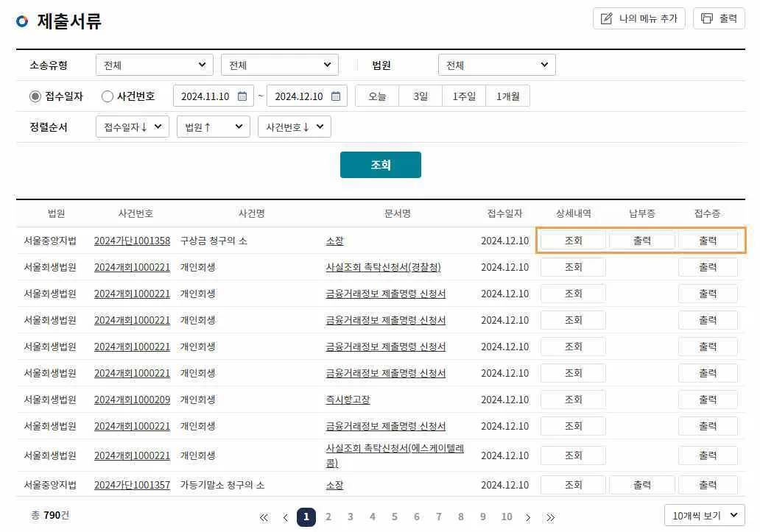This screenshot has width=760, height=532.
Task: Open the end date calendar icon
Action: [336, 96]
